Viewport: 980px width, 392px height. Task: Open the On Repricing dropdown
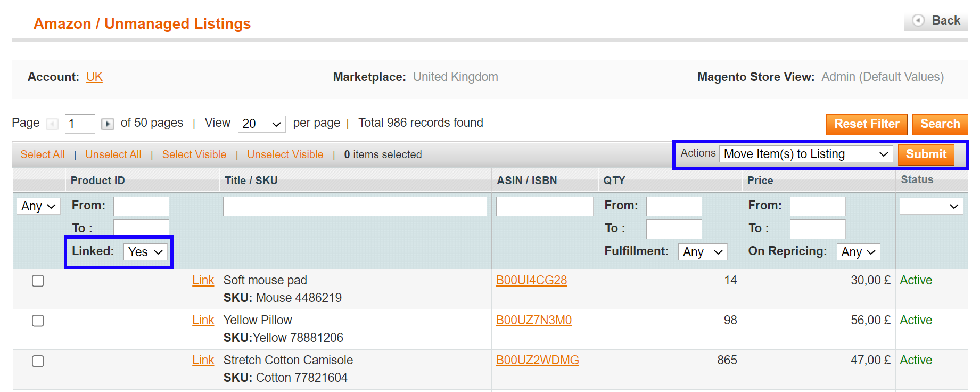(x=858, y=252)
